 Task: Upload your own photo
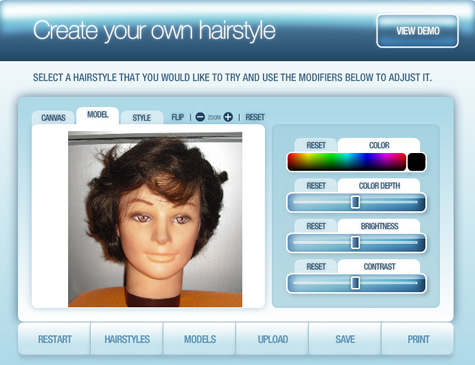273,339
